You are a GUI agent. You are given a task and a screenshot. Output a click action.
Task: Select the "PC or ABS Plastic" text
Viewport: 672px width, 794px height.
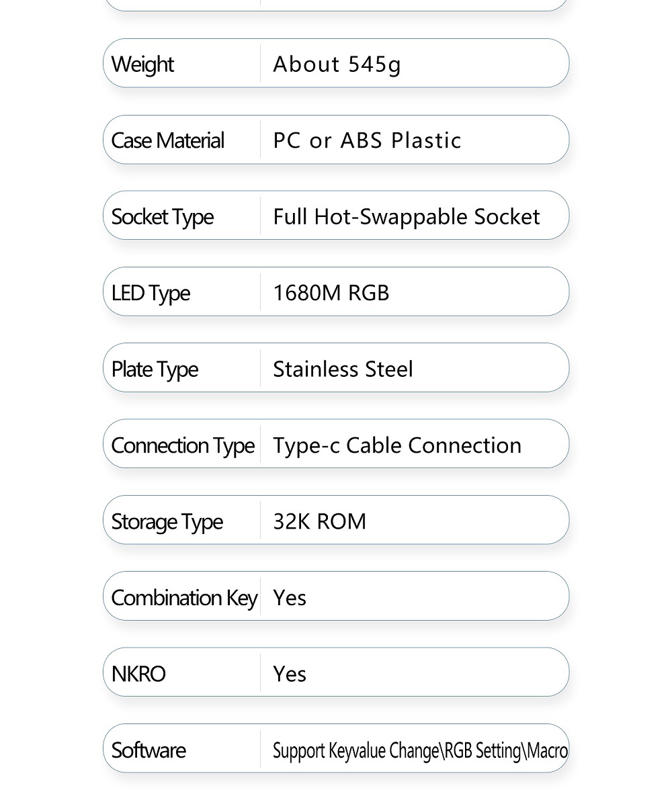coord(367,140)
